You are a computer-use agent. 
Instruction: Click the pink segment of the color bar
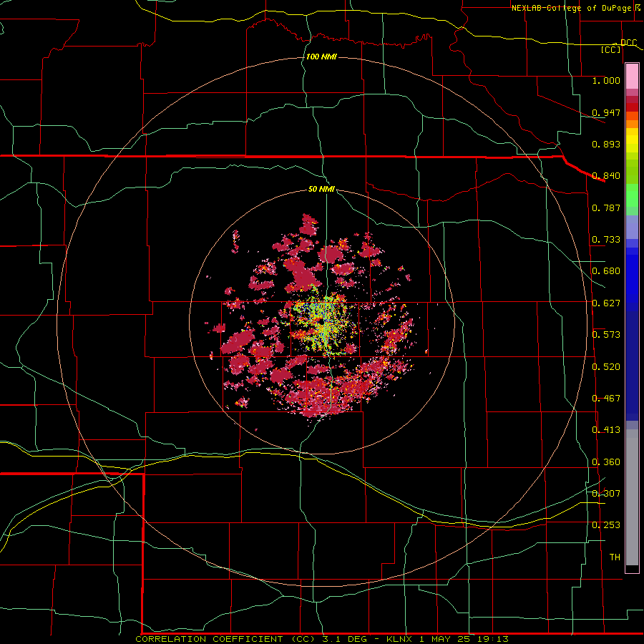632,77
